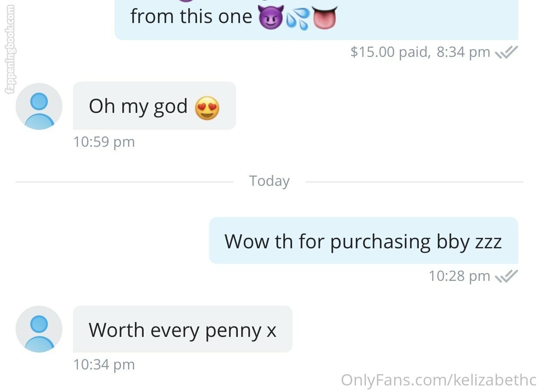Viewport: 539px width, 392px height.
Task: Select the "Oh my god" message bubble
Action: (154, 106)
